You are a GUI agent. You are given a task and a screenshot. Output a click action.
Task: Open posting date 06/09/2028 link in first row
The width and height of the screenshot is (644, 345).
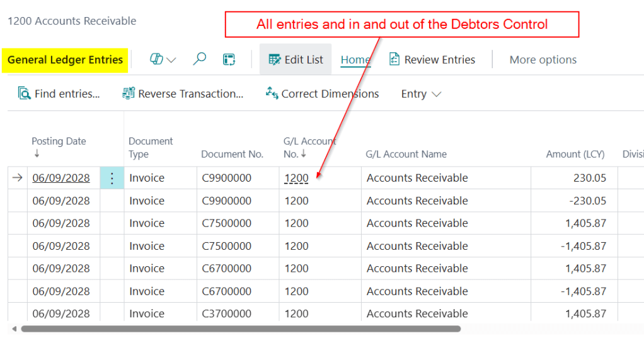pos(61,178)
